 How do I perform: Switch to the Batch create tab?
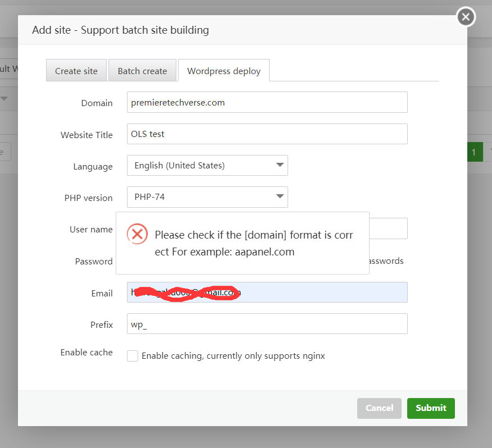click(142, 71)
